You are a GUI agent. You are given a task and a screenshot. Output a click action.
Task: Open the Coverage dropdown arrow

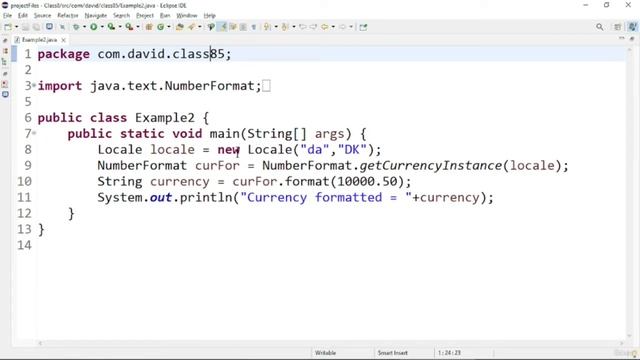(120, 27)
